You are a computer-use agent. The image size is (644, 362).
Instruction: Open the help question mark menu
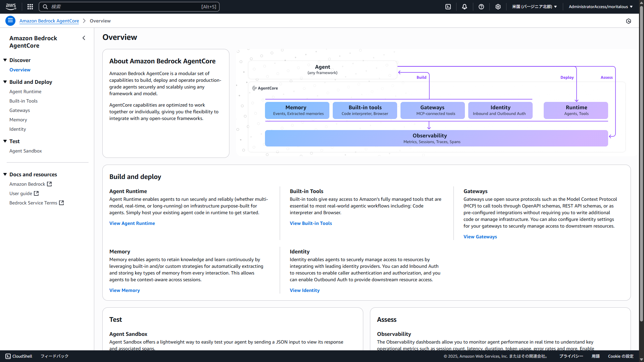point(481,7)
